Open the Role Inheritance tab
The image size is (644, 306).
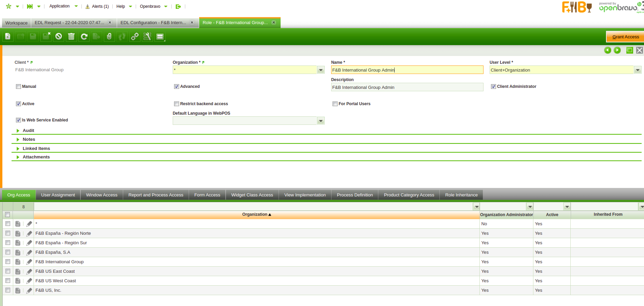(461, 195)
